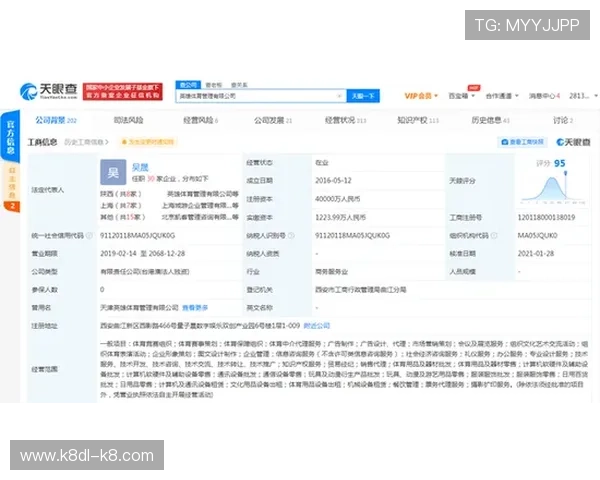The height and width of the screenshot is (480, 600).
Task: Click the registered capital 40000万人民币
Action: pos(338,199)
